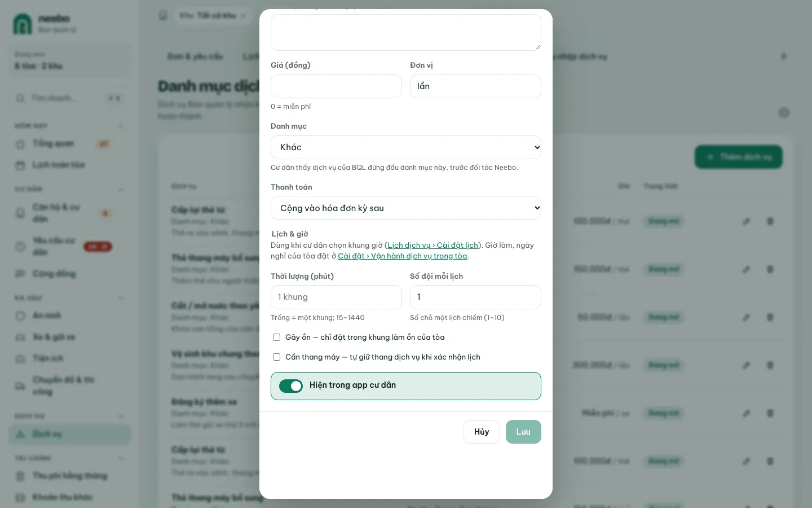Click the Thêm dịch vụ button
Screen dimensions: 812x508
[x=739, y=157]
